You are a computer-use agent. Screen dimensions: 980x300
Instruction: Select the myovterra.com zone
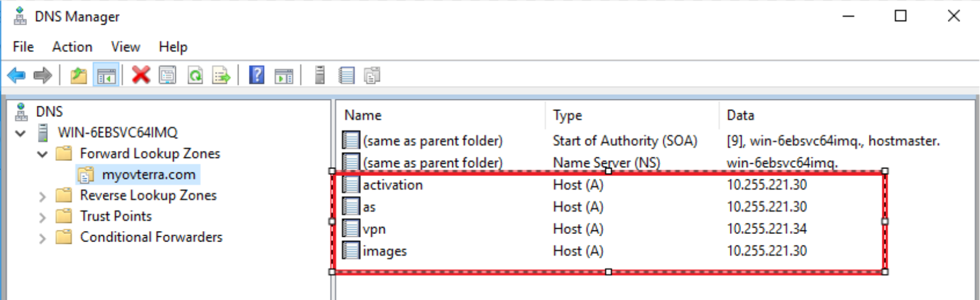point(148,174)
